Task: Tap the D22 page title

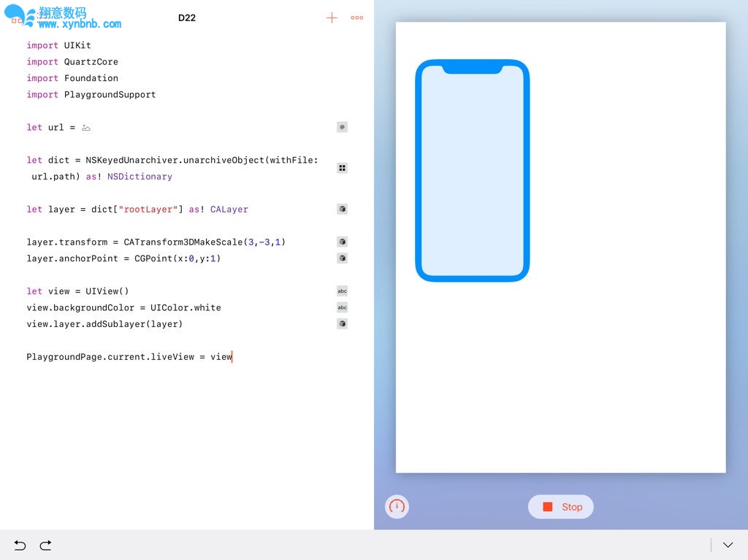Action: [187, 18]
